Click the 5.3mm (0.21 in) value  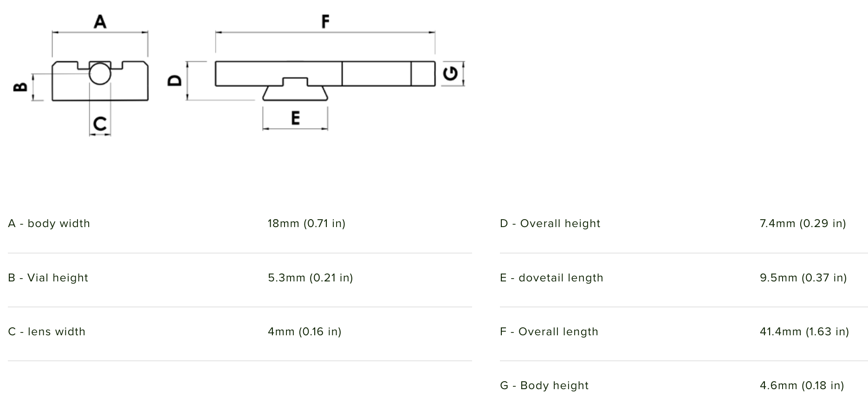(310, 278)
